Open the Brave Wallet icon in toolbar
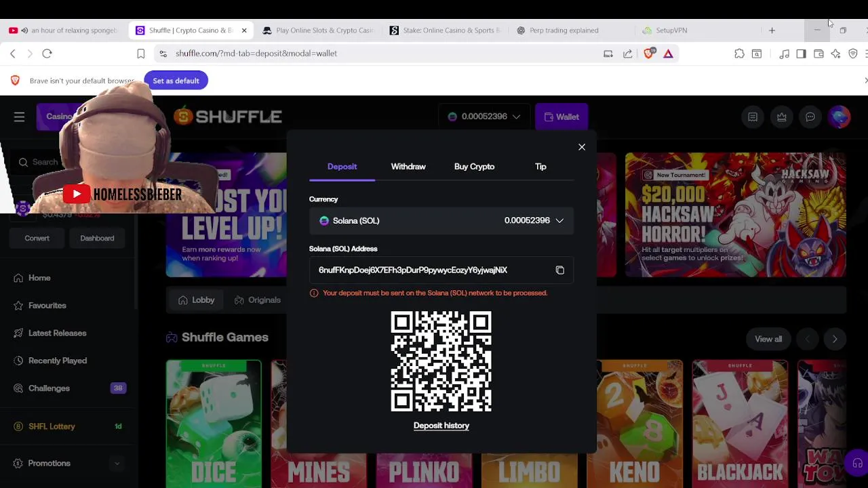 point(818,54)
